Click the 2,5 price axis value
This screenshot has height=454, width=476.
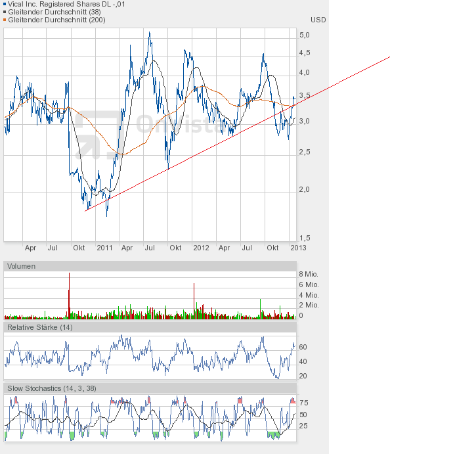click(305, 152)
